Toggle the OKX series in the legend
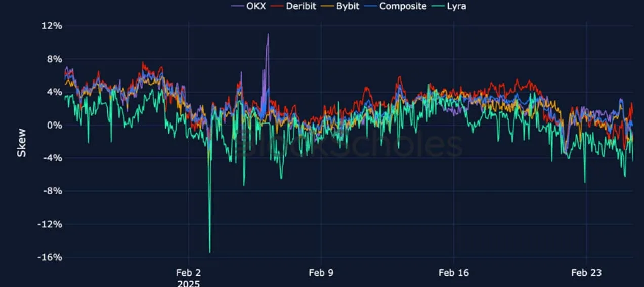 pyautogui.click(x=248, y=6)
